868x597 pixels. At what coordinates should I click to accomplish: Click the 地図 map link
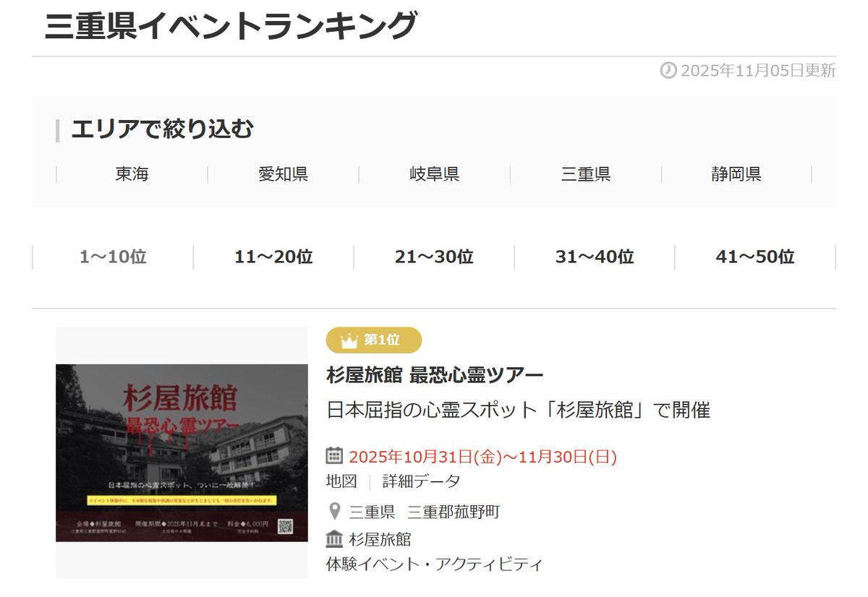[x=341, y=481]
